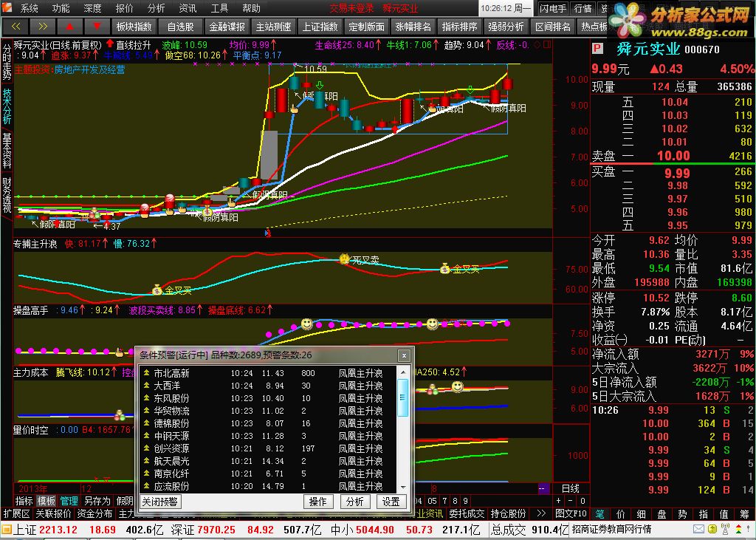Open the 帮助 menu
The height and width of the screenshot is (540, 756).
[252, 8]
